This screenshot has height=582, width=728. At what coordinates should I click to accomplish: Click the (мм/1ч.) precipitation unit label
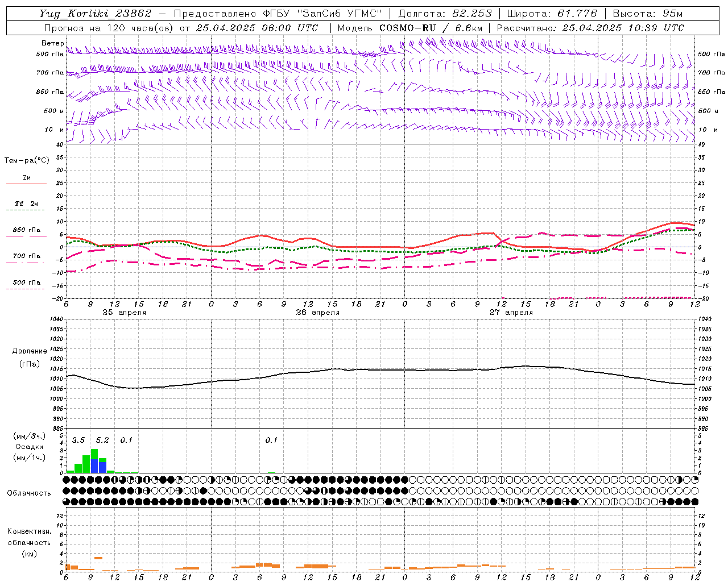(x=30, y=458)
